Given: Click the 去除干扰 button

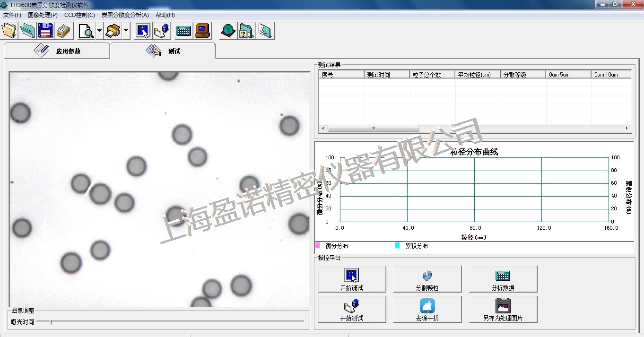Looking at the screenshot, I should click(x=427, y=310).
